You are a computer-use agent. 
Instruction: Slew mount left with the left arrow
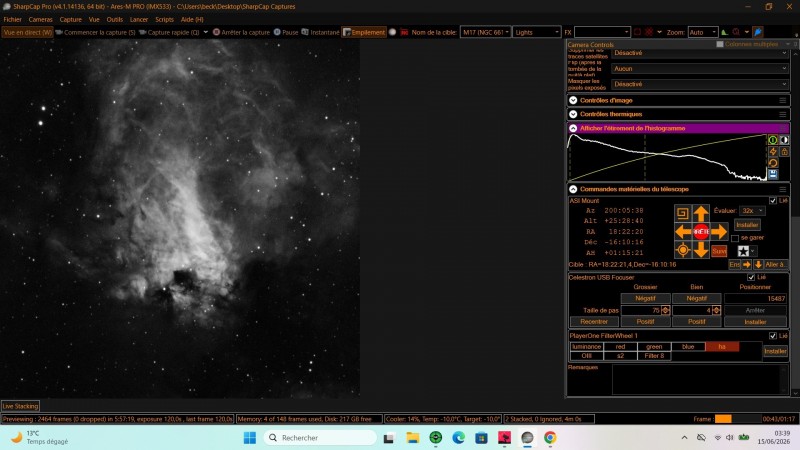(x=683, y=232)
